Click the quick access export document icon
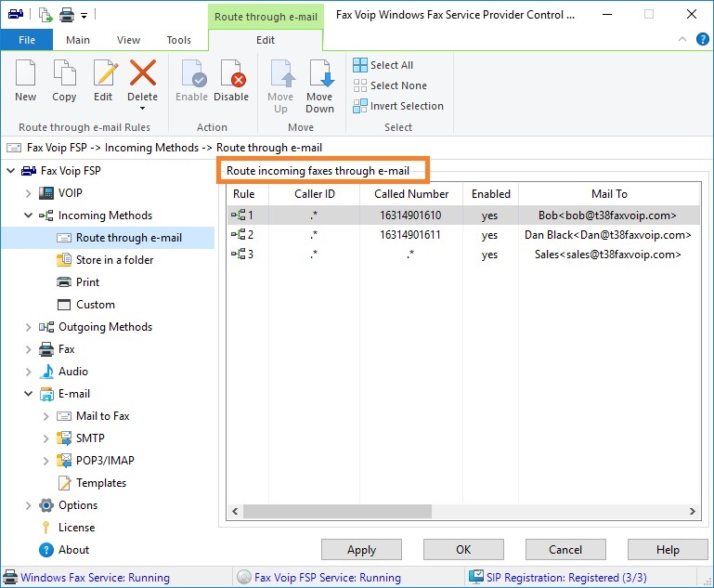Viewport: 714px width, 588px height. [x=45, y=15]
